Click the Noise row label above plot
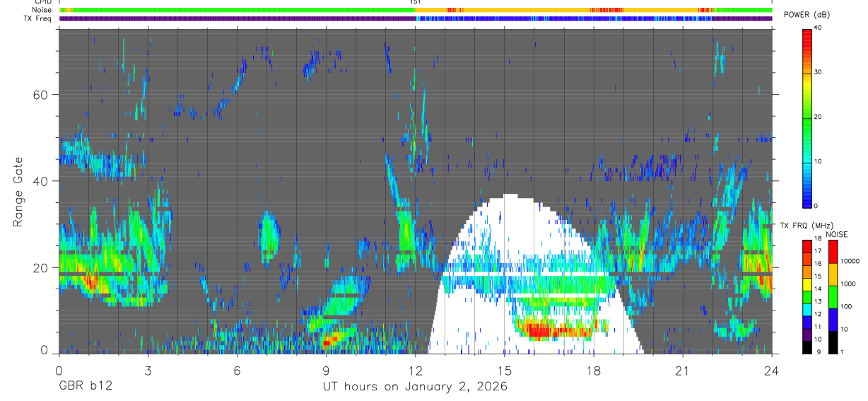 42,10
